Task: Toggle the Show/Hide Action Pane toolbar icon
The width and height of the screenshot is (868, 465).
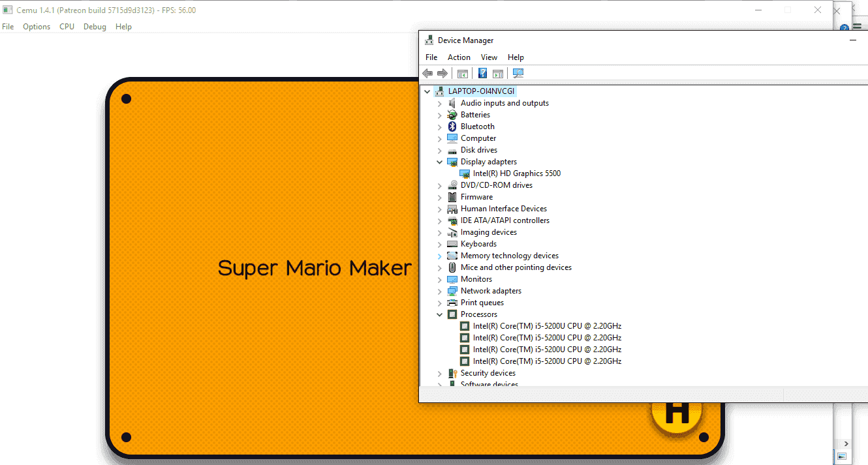Action: click(497, 74)
